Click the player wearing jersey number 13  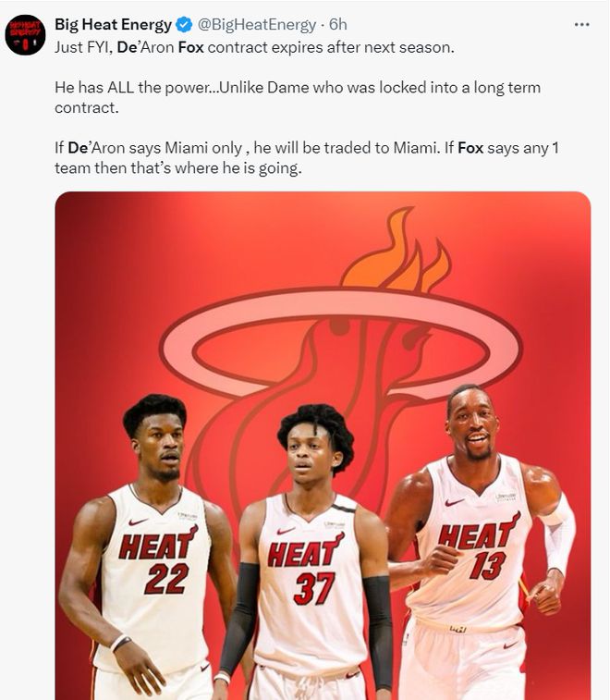[x=479, y=543]
